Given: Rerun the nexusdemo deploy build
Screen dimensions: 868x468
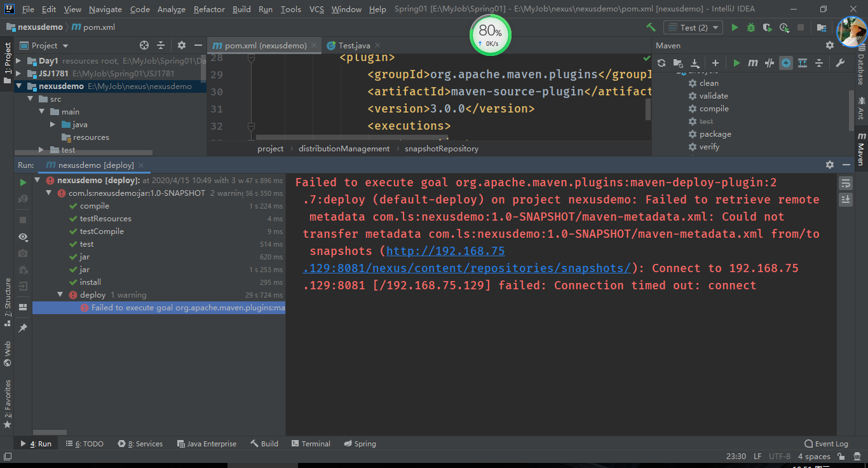Looking at the screenshot, I should pos(24,182).
